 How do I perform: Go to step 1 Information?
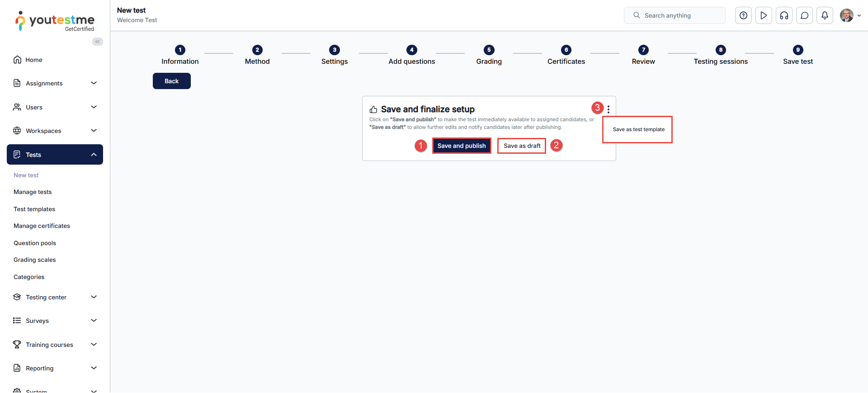point(180,55)
